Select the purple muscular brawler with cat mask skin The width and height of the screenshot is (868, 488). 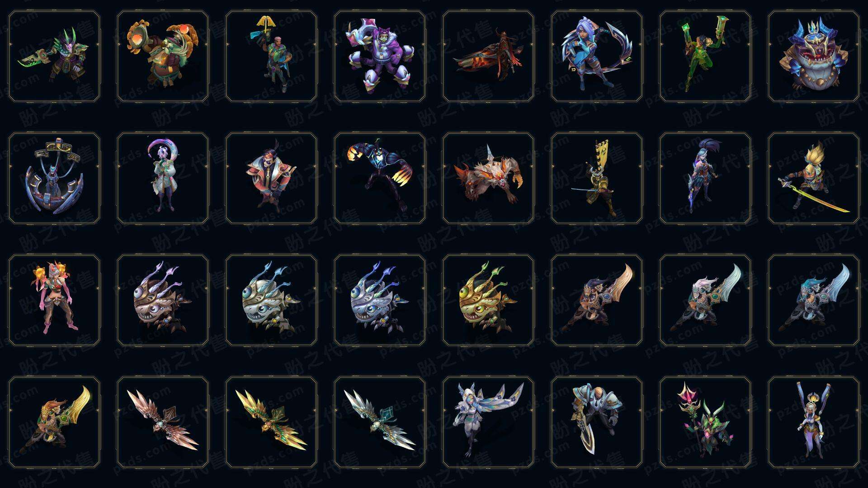click(379, 56)
